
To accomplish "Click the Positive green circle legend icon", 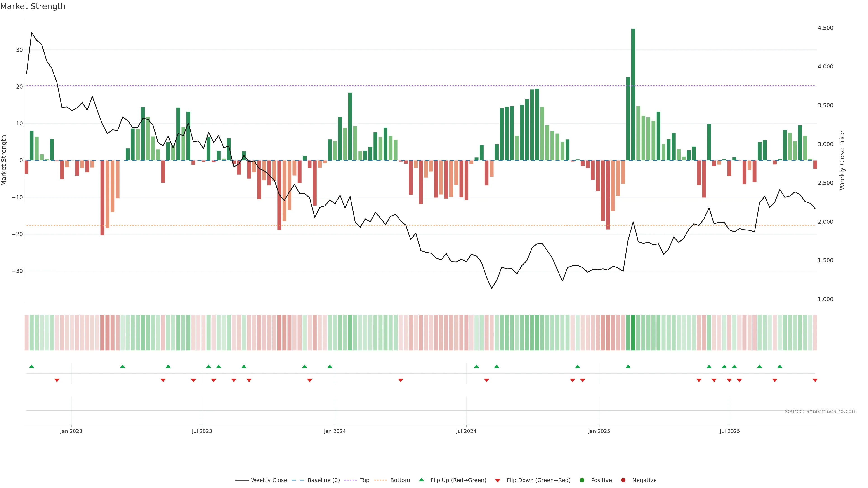I will 582,480.
